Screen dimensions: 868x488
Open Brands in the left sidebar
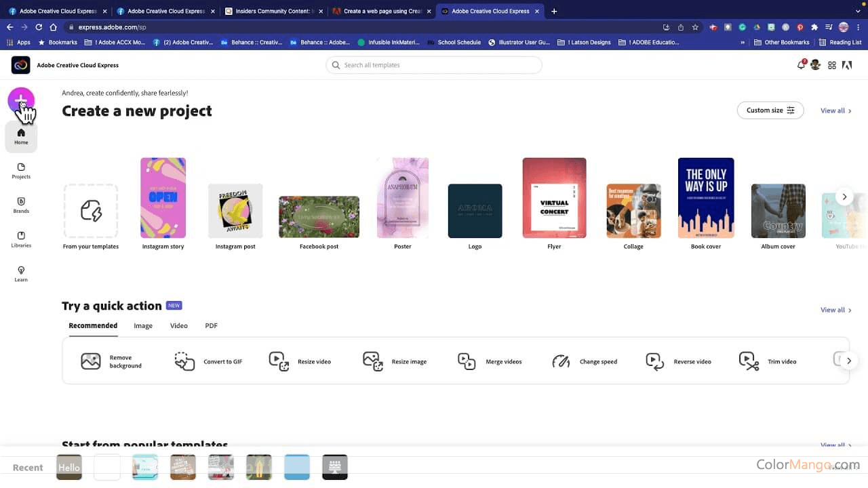click(x=21, y=205)
